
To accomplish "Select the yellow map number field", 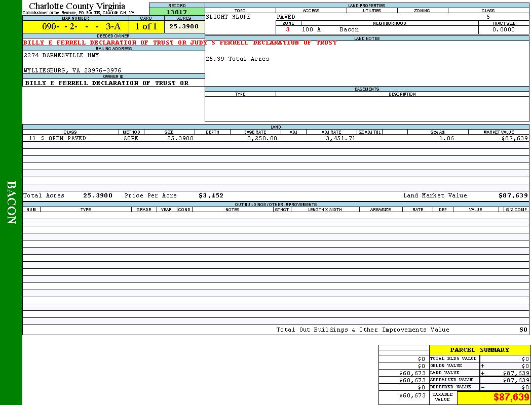I will pyautogui.click(x=75, y=26).
